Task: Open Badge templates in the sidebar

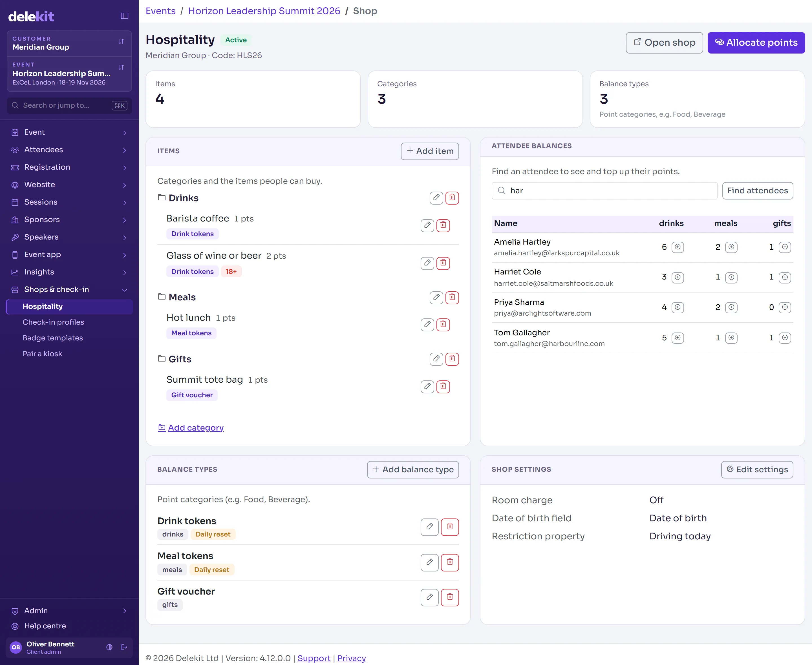Action: tap(53, 338)
